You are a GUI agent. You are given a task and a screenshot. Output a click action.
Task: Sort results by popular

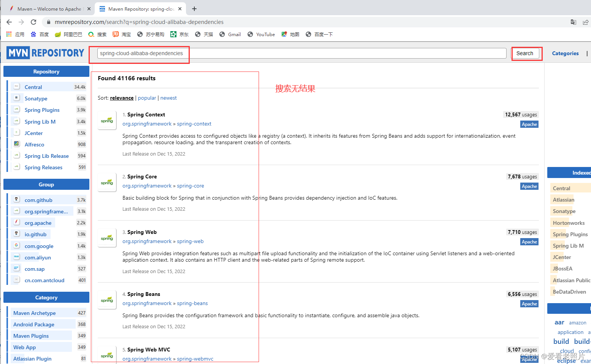[x=147, y=98]
